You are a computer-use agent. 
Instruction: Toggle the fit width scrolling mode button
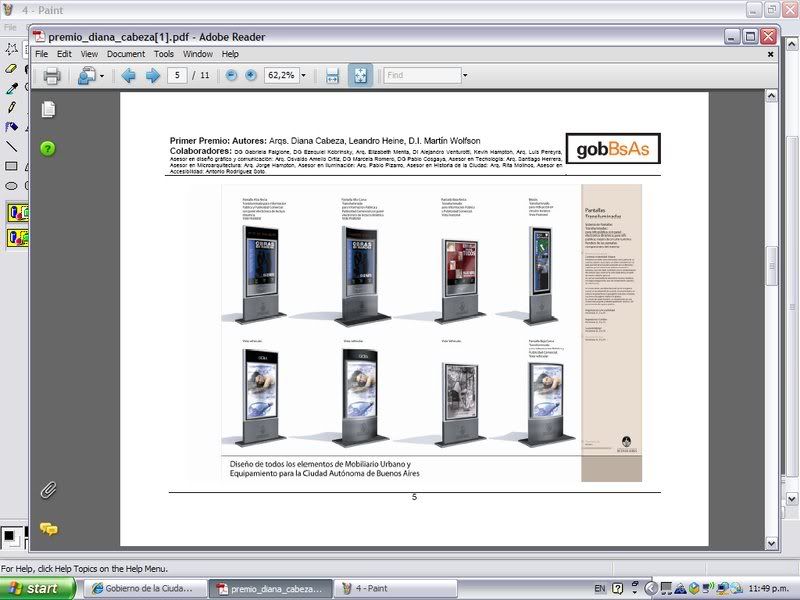click(x=333, y=76)
